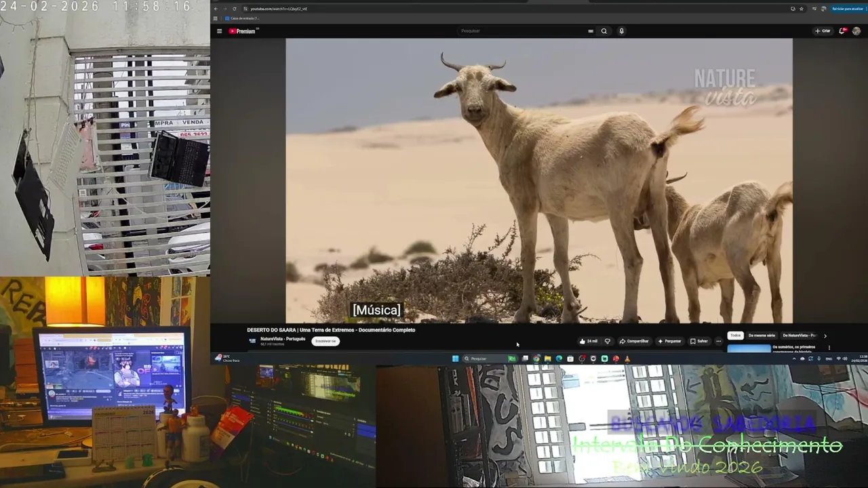Open YouTube notifications bell
The width and height of the screenshot is (868, 488).
[842, 31]
